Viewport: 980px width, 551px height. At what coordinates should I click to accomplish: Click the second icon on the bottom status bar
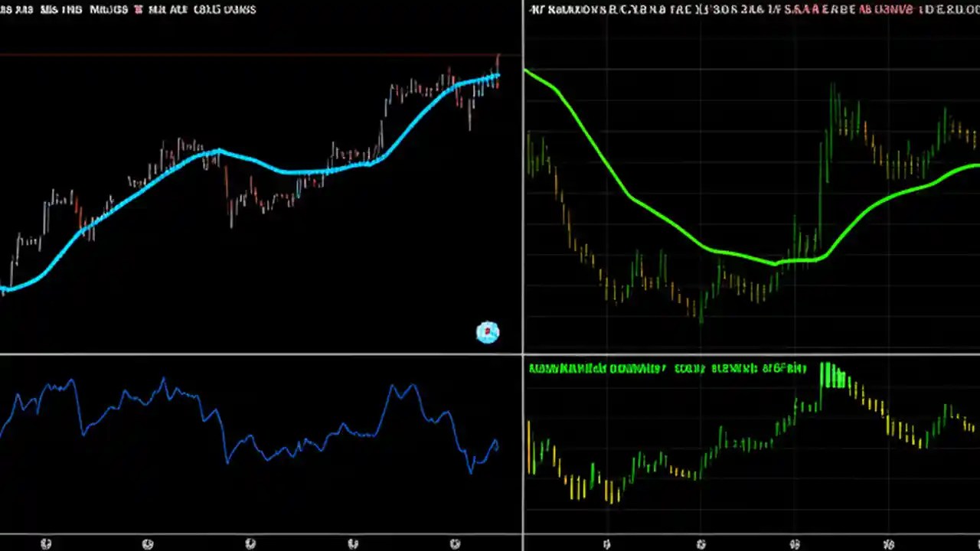pos(148,543)
